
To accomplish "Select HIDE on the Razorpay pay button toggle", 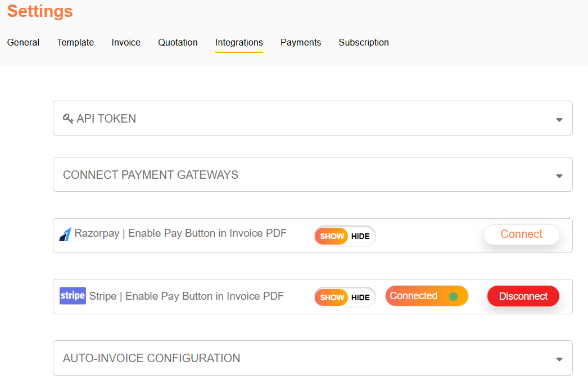I will [x=360, y=236].
